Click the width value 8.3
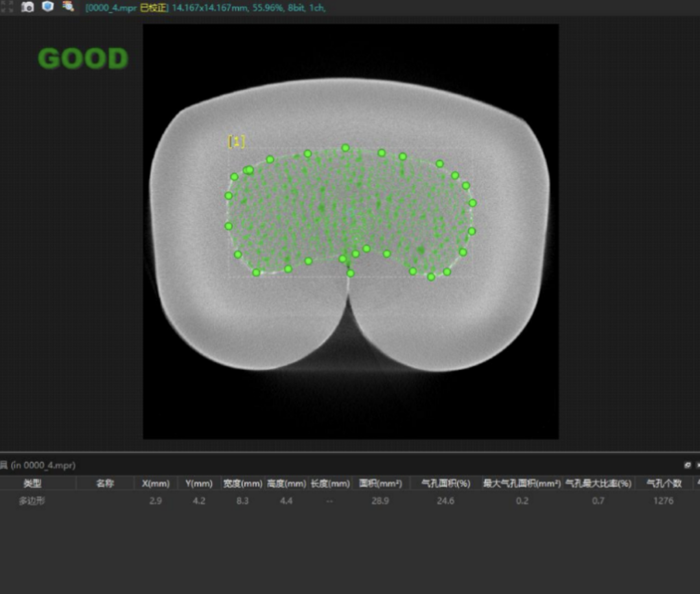 [242, 501]
